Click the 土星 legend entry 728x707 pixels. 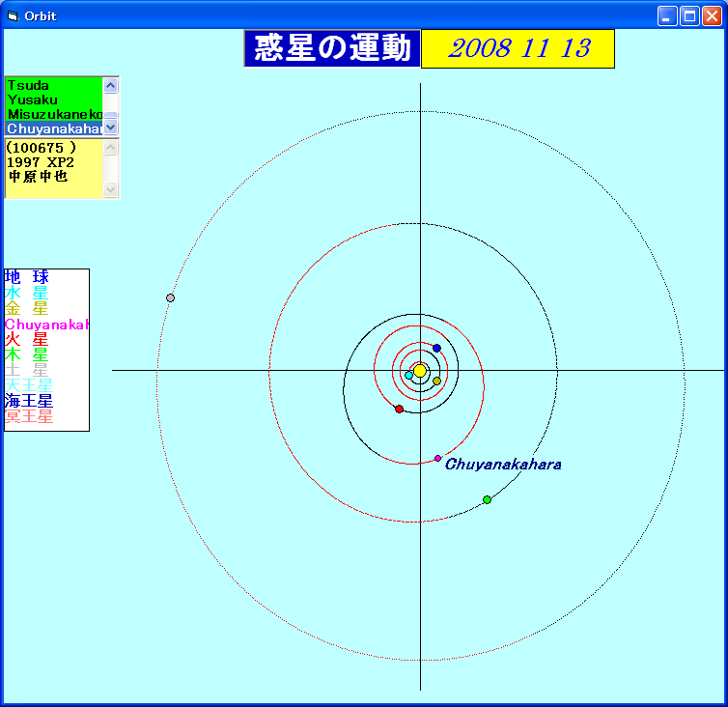point(26,370)
